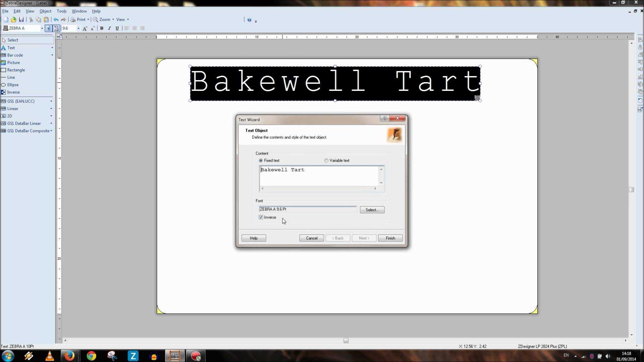Viewport: 644px width, 362px height.
Task: Click the Save icon in toolbar
Action: click(21, 19)
